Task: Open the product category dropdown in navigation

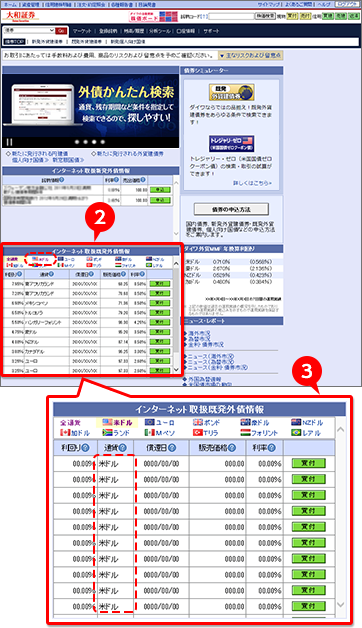Action: point(29,30)
